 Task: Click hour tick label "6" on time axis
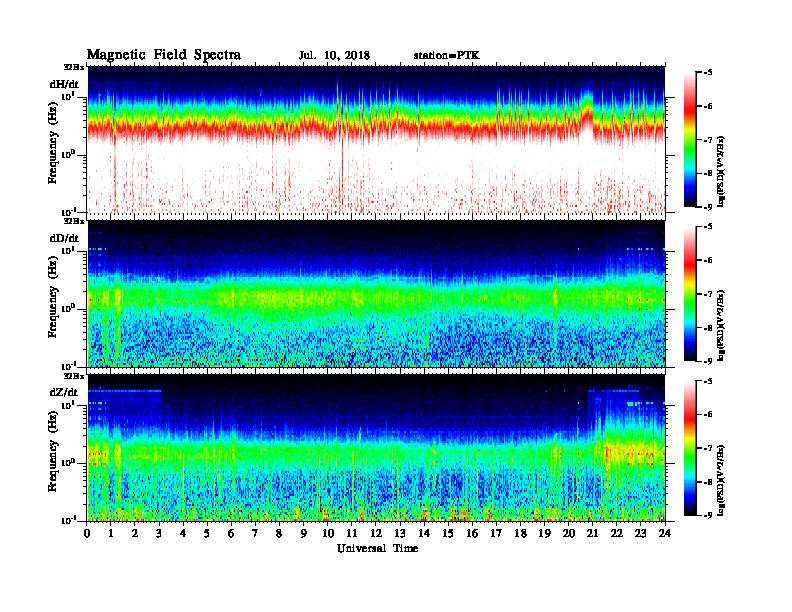(231, 533)
